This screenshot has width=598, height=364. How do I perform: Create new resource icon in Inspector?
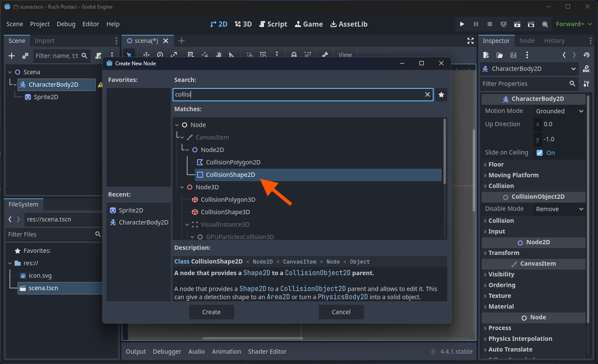point(486,55)
